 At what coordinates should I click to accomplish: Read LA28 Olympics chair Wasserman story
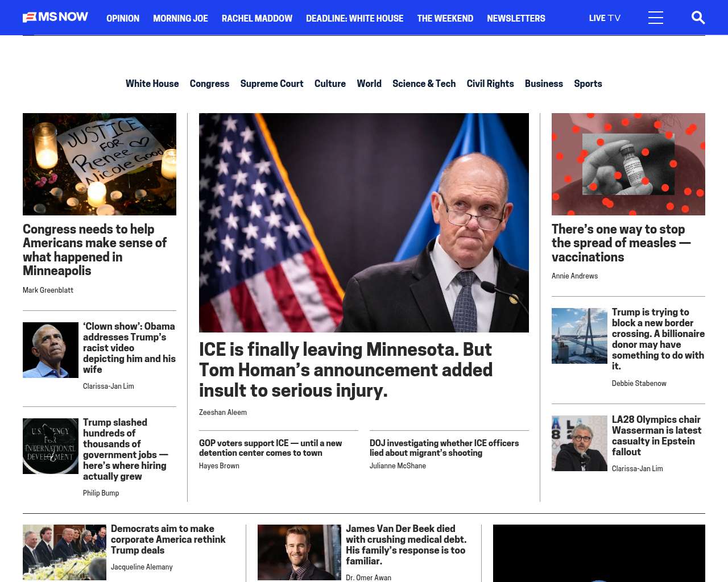tap(657, 436)
